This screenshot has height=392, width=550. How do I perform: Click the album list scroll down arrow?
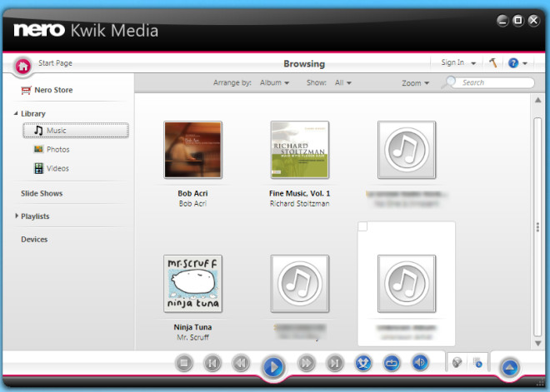click(x=537, y=343)
